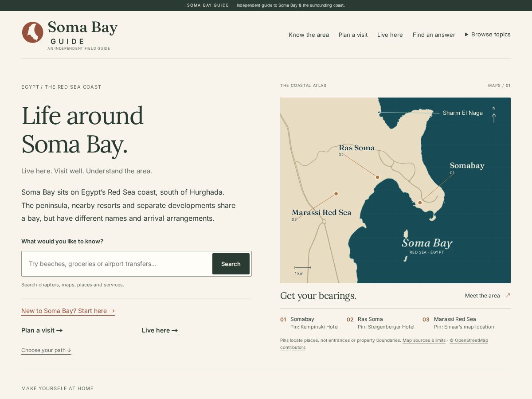Click the Get your bearings heading

pos(318,296)
